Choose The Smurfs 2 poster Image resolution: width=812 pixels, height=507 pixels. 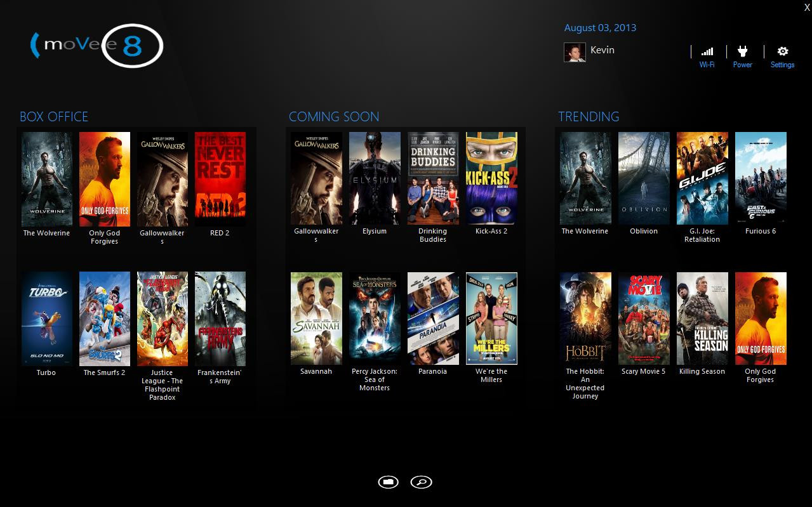pos(105,319)
